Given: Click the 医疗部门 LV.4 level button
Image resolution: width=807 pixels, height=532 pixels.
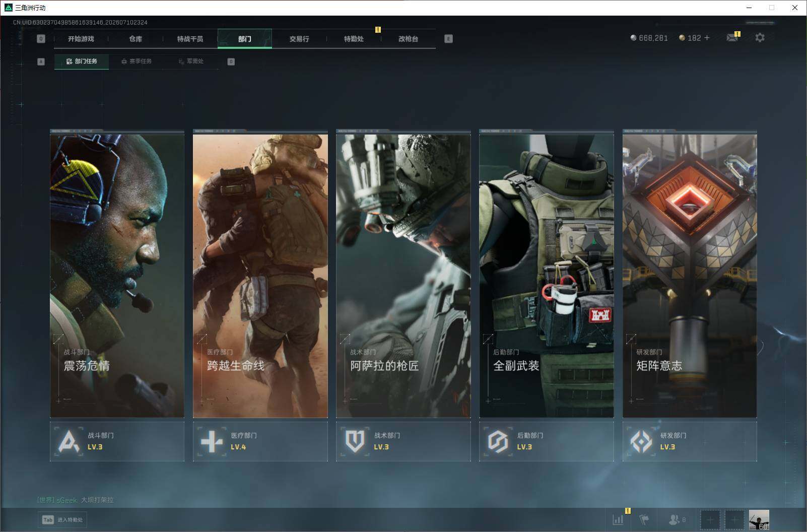Looking at the screenshot, I should coord(260,441).
